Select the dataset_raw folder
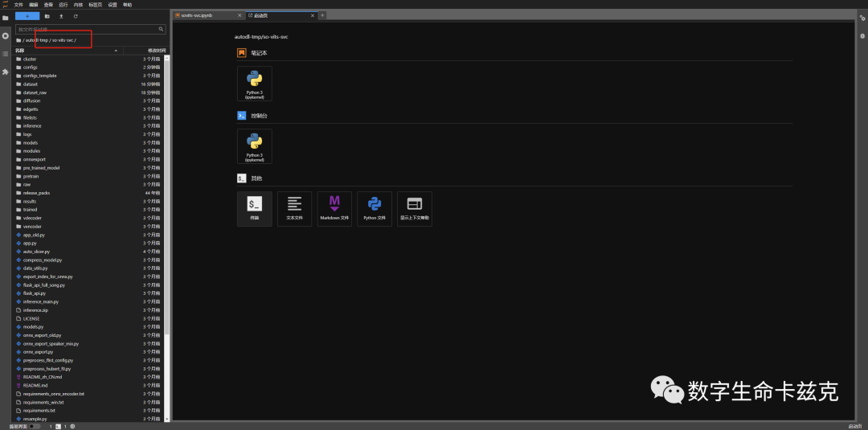The width and height of the screenshot is (868, 430). 88,92
